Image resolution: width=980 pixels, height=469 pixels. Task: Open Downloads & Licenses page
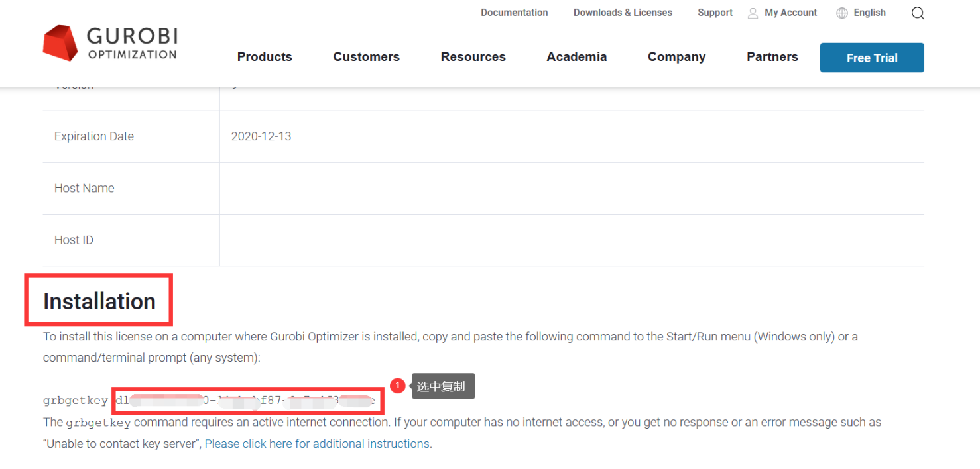[x=623, y=13]
